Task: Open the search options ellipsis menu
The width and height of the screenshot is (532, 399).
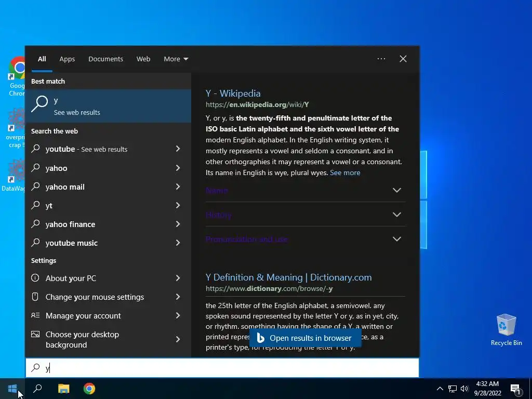Action: coord(381,59)
